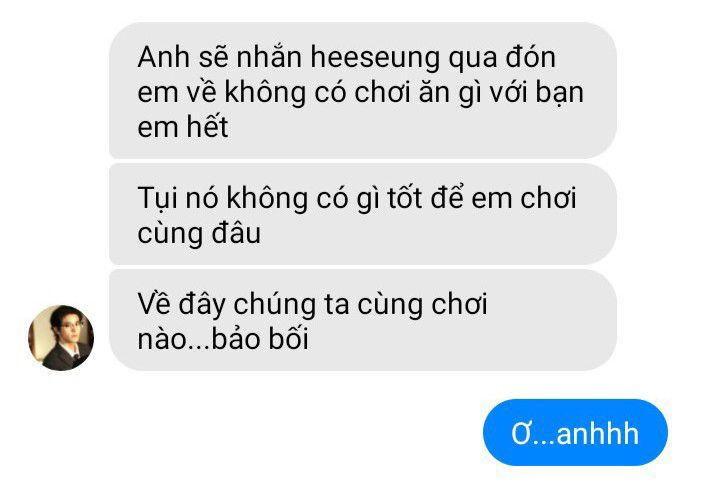Select the 'Về đây chúng ta cùng chơi' bubble
Viewport: 720px width, 489px height.
pos(363,320)
